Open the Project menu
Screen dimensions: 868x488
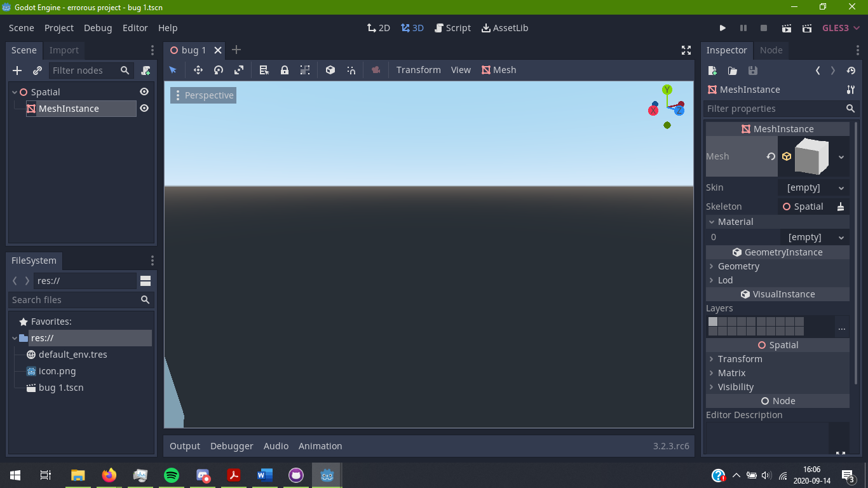[58, 28]
